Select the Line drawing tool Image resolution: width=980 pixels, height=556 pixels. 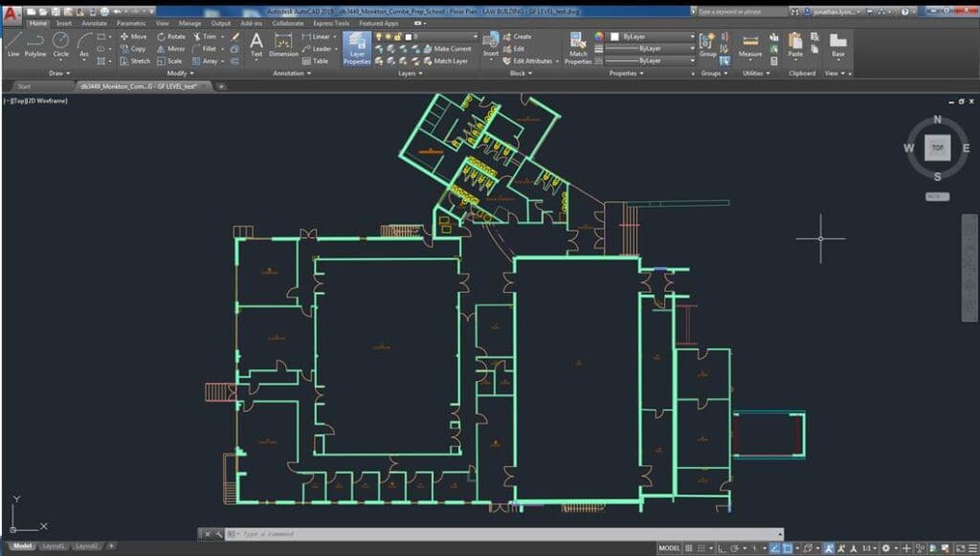(x=13, y=44)
